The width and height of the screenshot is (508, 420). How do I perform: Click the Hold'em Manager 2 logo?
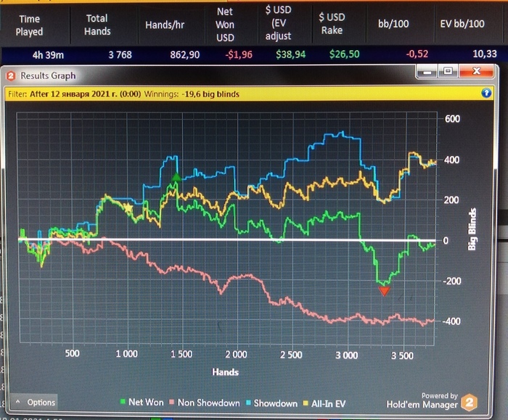tap(470, 403)
